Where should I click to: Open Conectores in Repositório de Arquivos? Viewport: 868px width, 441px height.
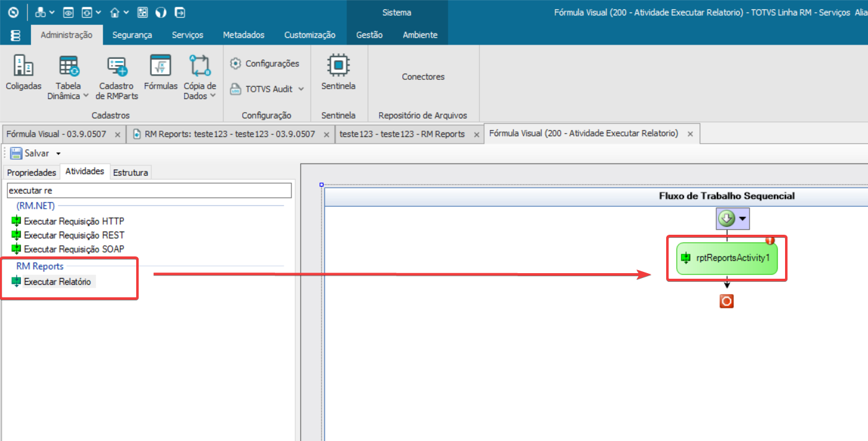click(x=423, y=77)
